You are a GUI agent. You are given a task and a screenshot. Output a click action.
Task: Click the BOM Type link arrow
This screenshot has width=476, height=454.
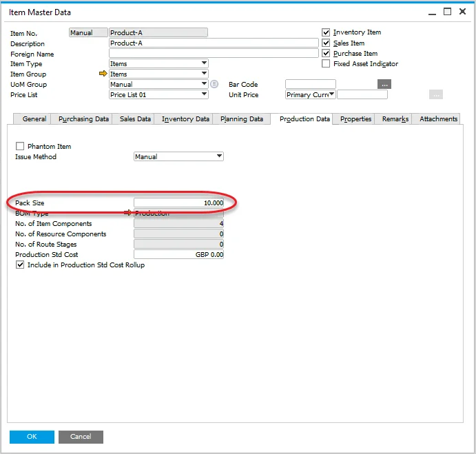point(127,214)
